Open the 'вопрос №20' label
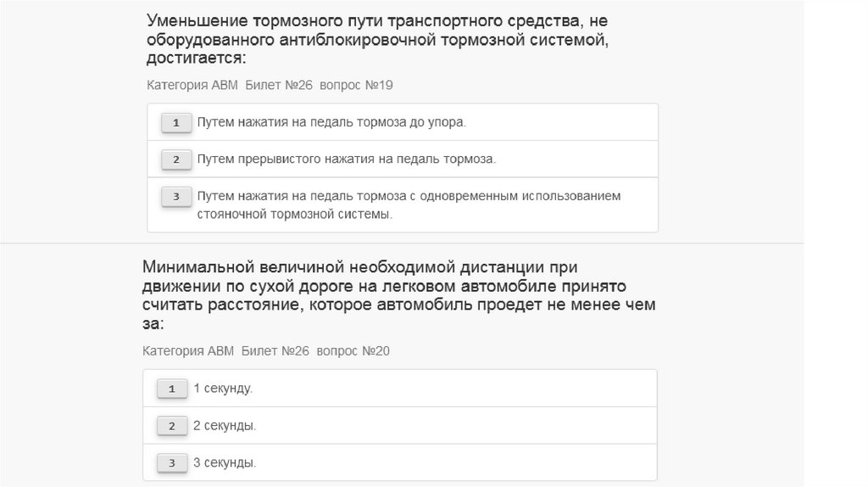Image resolution: width=868 pixels, height=487 pixels. 353,350
